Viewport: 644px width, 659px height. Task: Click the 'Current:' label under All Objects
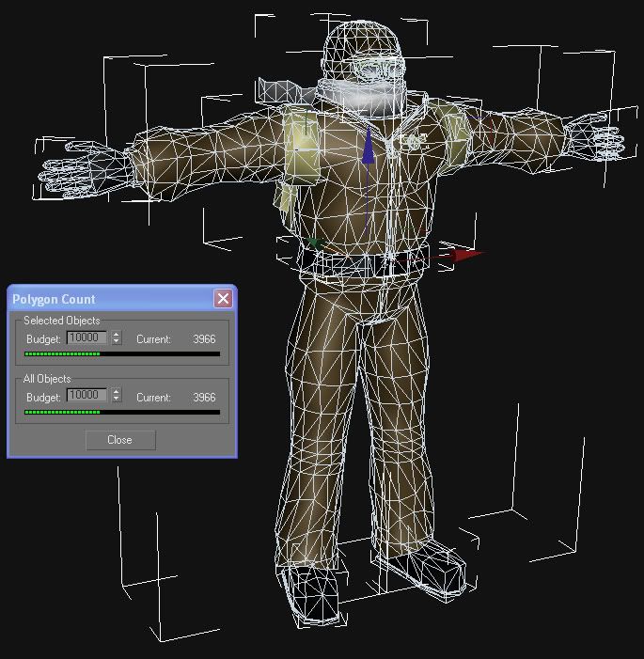point(153,397)
